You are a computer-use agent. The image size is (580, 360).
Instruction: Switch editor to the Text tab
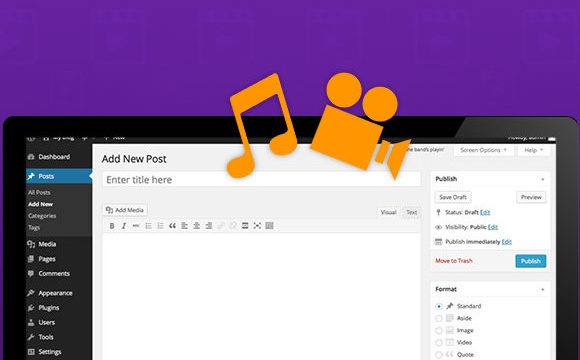pyautogui.click(x=411, y=212)
